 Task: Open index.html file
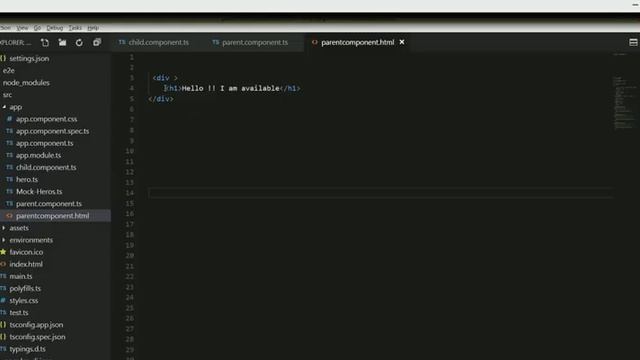26,264
